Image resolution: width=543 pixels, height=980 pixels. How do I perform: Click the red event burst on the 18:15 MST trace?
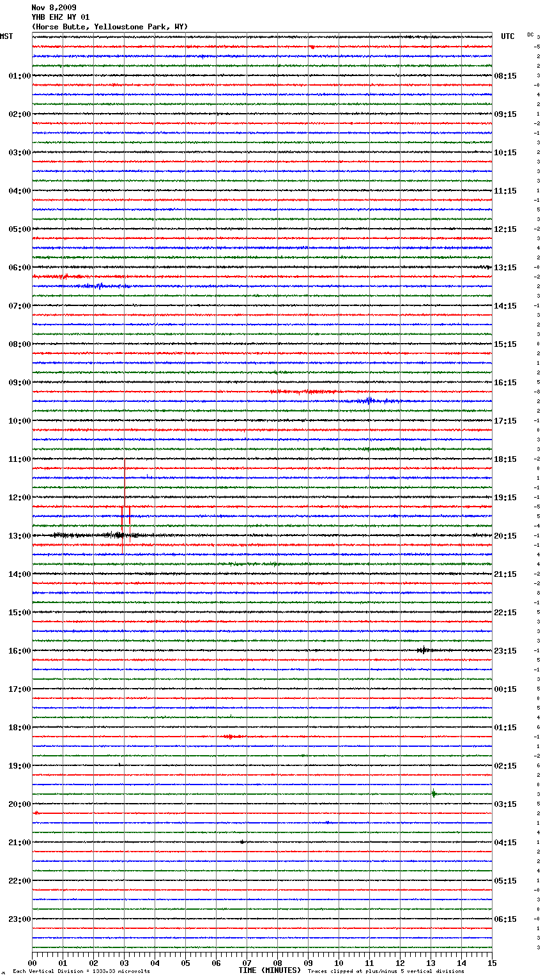tap(233, 737)
